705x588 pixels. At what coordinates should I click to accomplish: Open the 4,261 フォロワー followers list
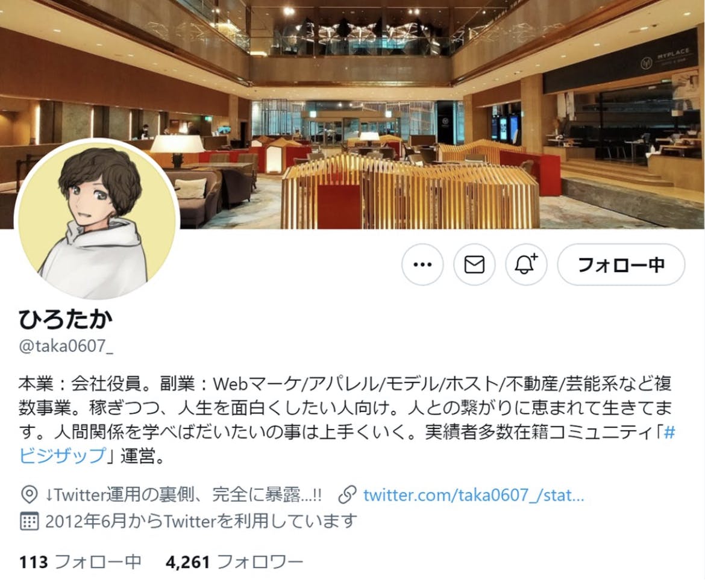(x=234, y=562)
